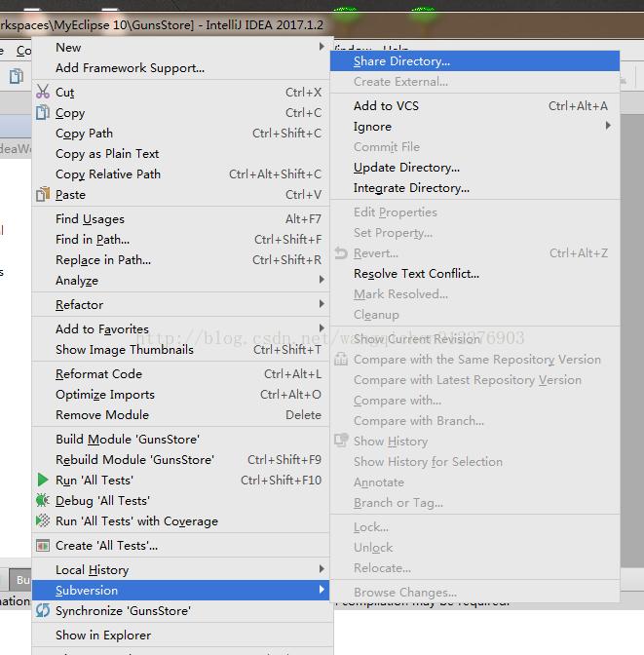
Task: Click Show Current Revision entry
Action: pyautogui.click(x=474, y=339)
